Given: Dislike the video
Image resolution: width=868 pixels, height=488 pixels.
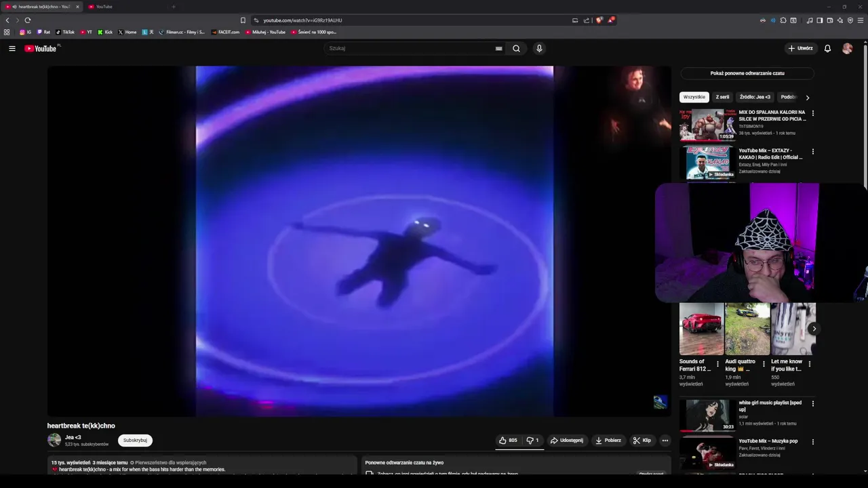Looking at the screenshot, I should (x=532, y=441).
